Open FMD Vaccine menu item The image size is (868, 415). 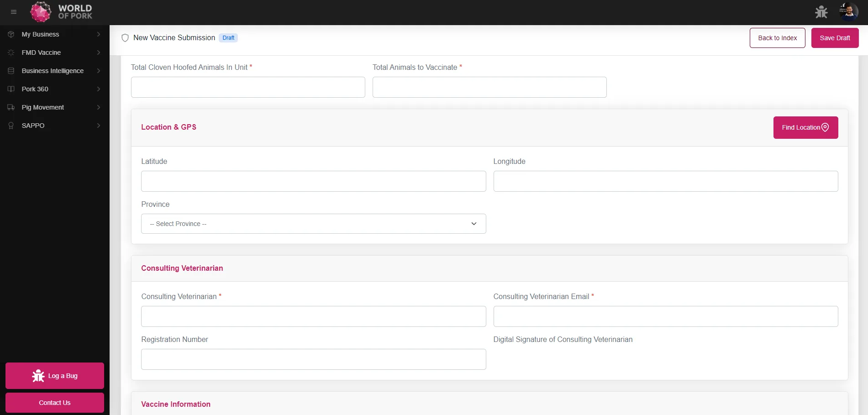tap(55, 53)
